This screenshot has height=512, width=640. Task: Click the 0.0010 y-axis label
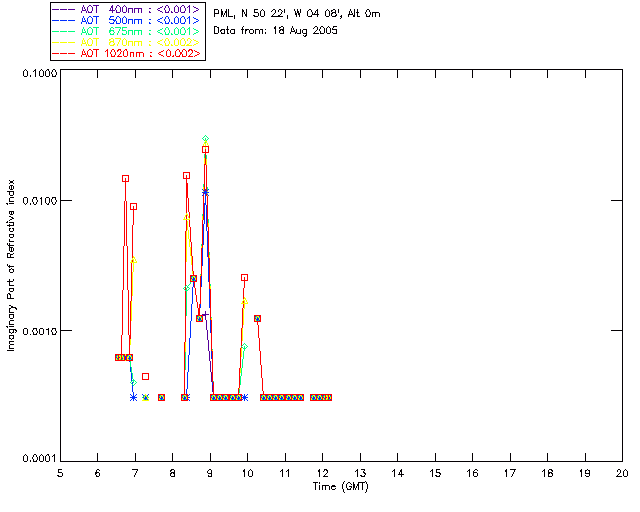tap(40, 331)
